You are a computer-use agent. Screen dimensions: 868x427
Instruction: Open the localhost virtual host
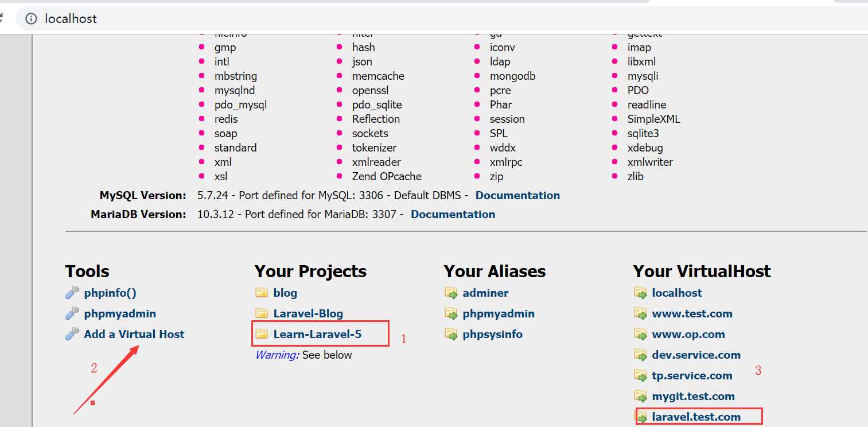(677, 293)
